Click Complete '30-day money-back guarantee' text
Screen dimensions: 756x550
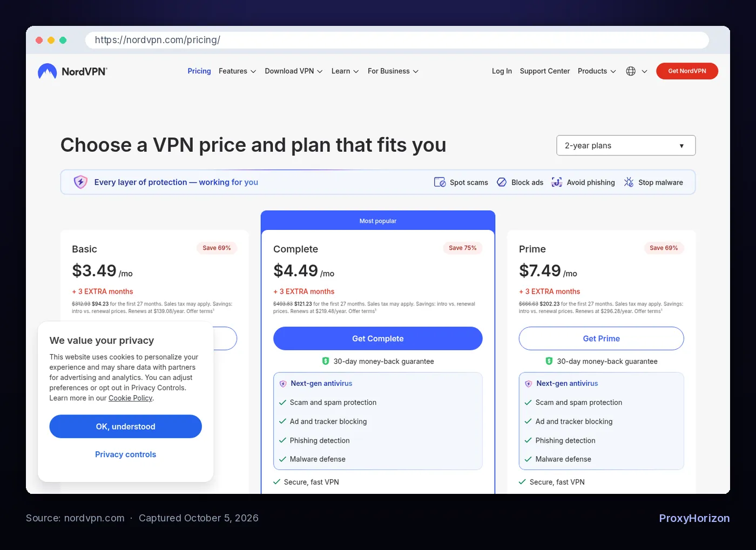coord(384,361)
